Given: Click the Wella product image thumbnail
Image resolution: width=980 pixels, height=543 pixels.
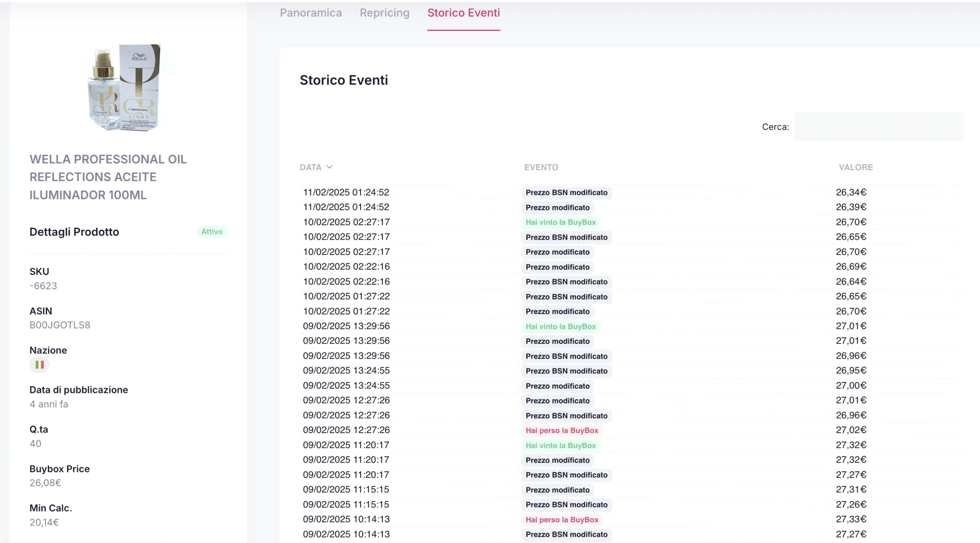Looking at the screenshot, I should pos(124,87).
